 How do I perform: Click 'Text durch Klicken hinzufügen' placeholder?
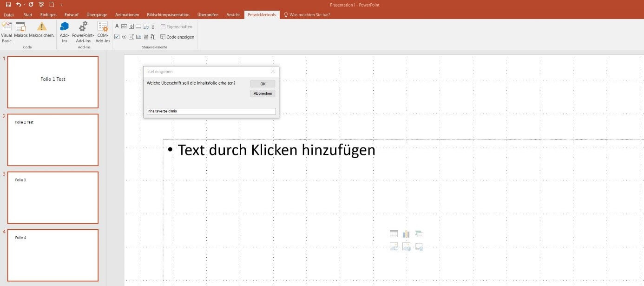point(276,150)
